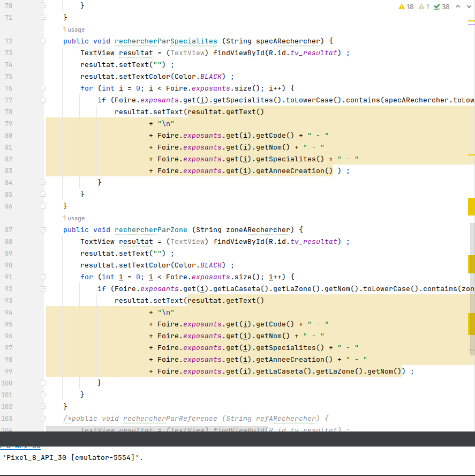Fold the if block at line 92
The height and width of the screenshot is (476, 475).
pyautogui.click(x=43, y=289)
